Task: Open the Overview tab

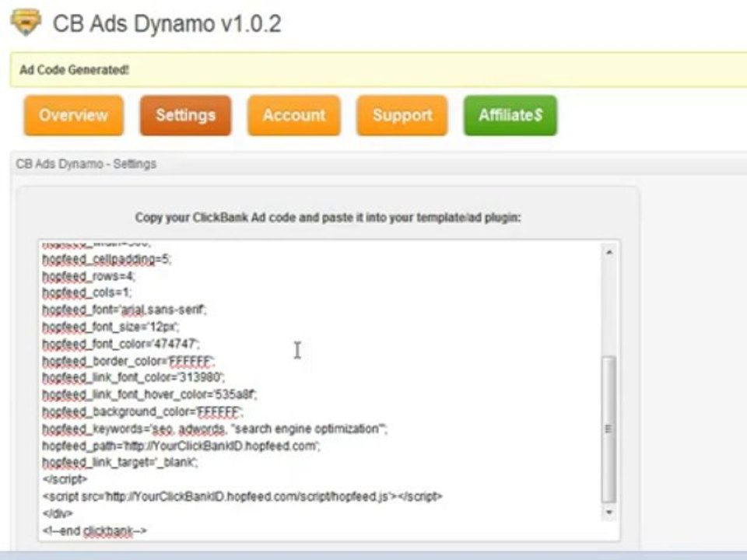Action: click(x=73, y=115)
